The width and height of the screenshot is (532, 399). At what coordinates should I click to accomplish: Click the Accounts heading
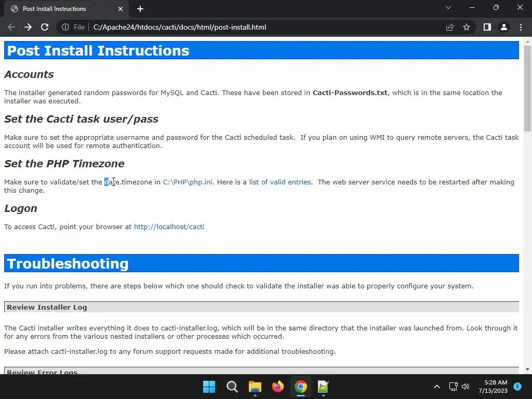[x=29, y=74]
